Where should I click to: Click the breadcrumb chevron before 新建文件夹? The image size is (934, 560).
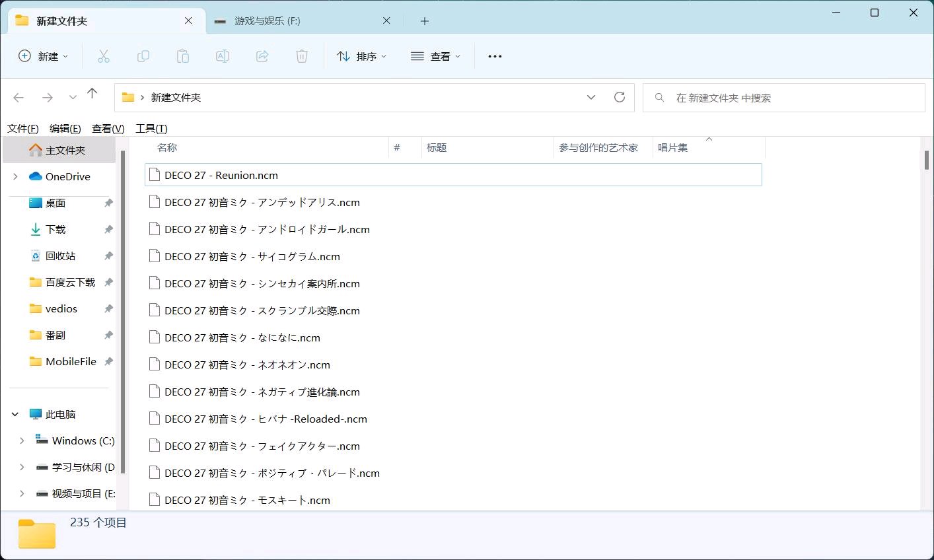point(142,97)
